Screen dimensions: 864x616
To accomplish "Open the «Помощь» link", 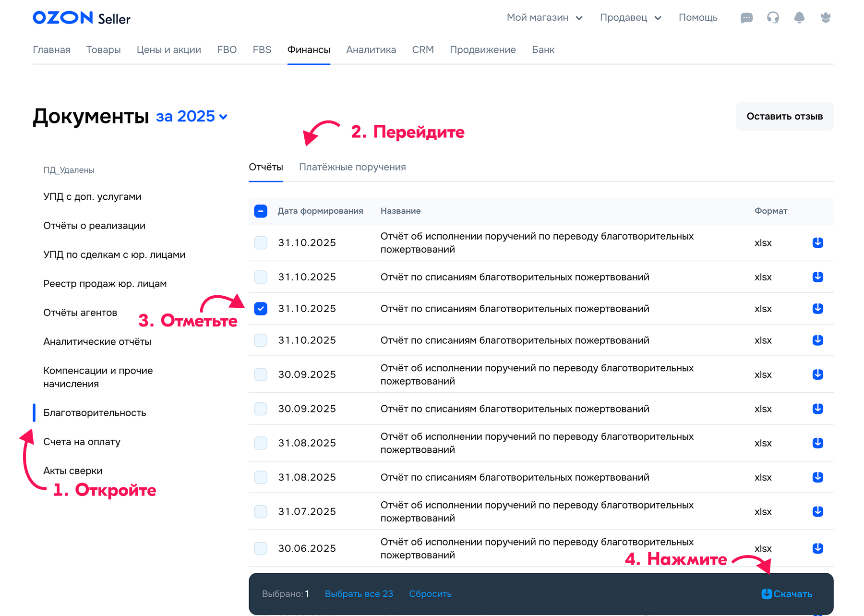I will [698, 18].
